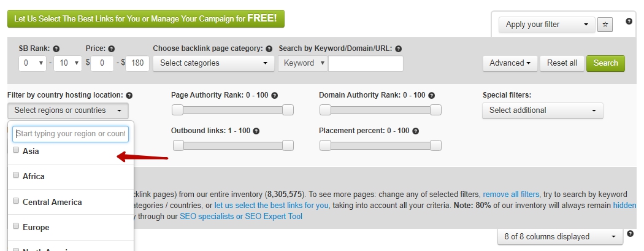Click help icon next to SB Rank

click(56, 48)
